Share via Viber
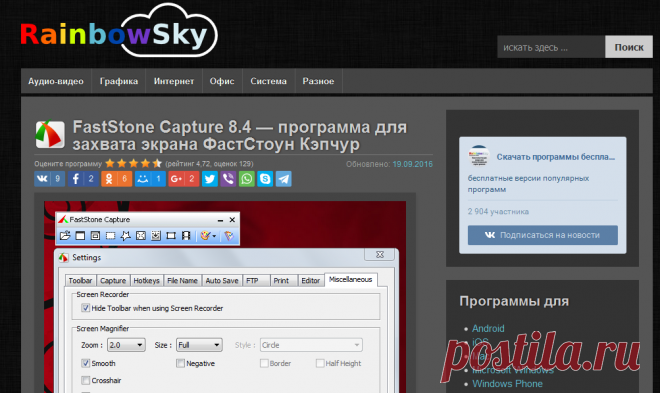The width and height of the screenshot is (660, 393). (228, 179)
